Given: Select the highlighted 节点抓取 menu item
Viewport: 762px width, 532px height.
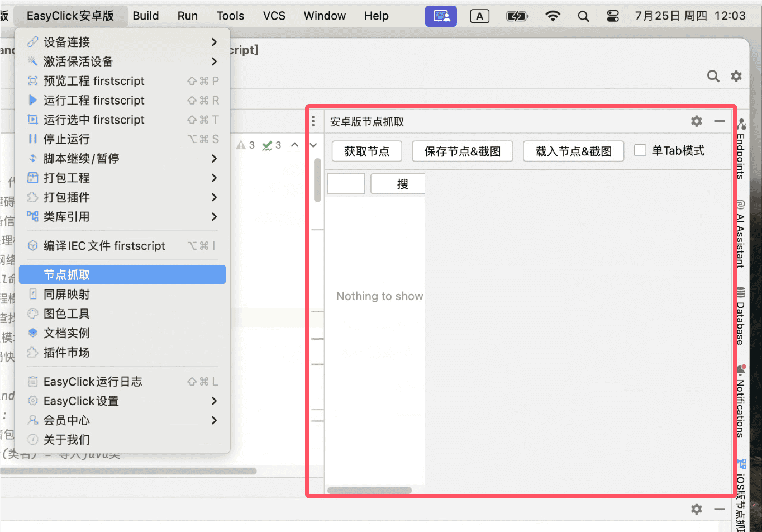Looking at the screenshot, I should [x=122, y=275].
